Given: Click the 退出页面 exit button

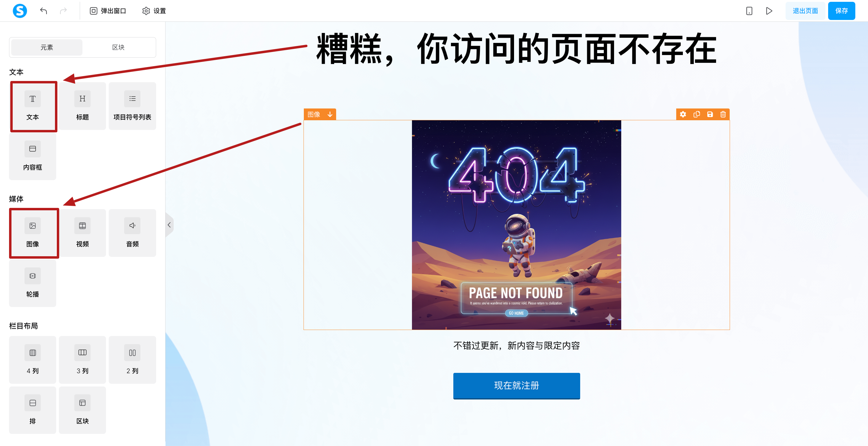Looking at the screenshot, I should [x=805, y=11].
